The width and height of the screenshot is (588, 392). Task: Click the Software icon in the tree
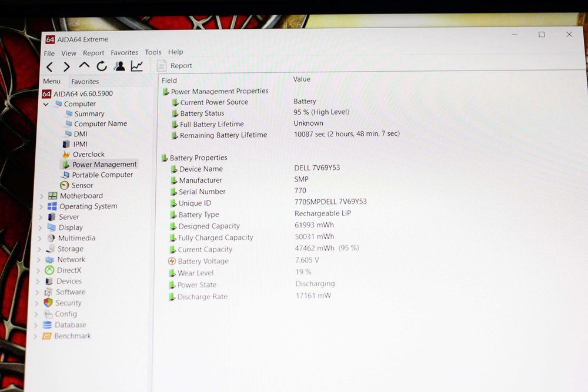[x=48, y=292]
